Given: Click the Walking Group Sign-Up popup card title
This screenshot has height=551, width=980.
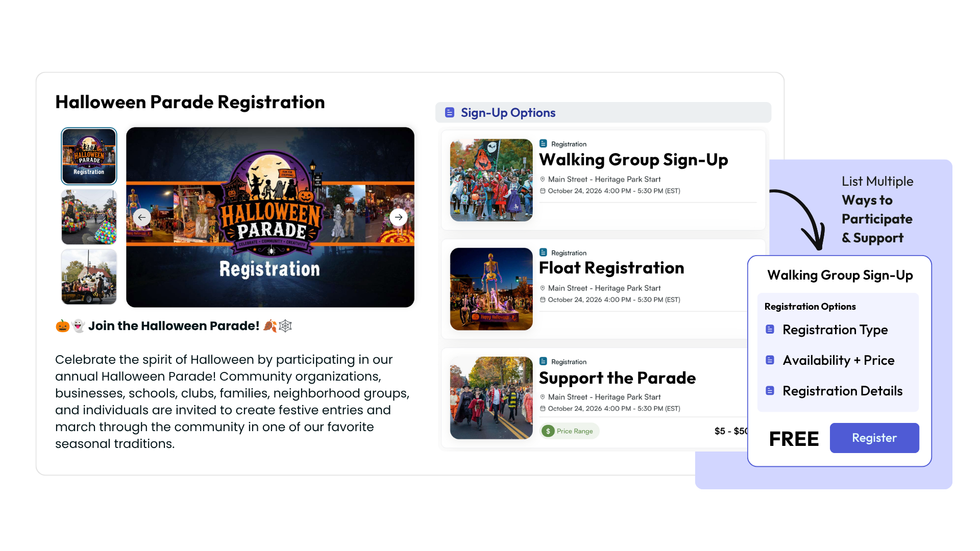Looking at the screenshot, I should click(x=840, y=275).
